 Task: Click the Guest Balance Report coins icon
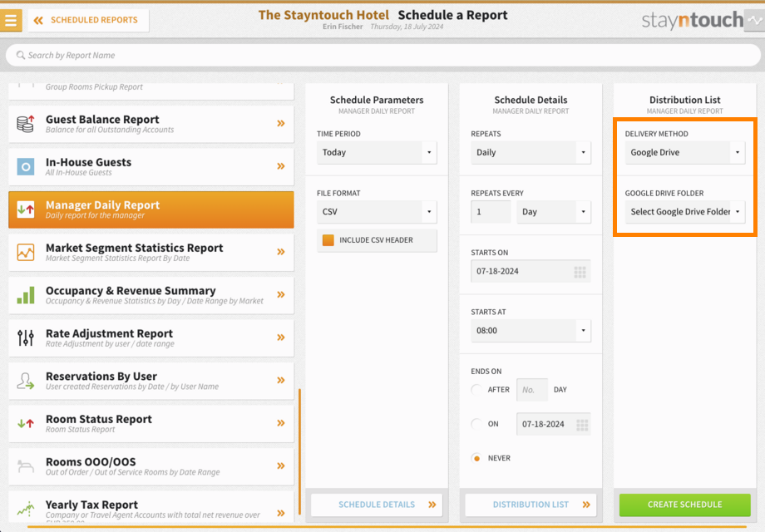tap(26, 124)
